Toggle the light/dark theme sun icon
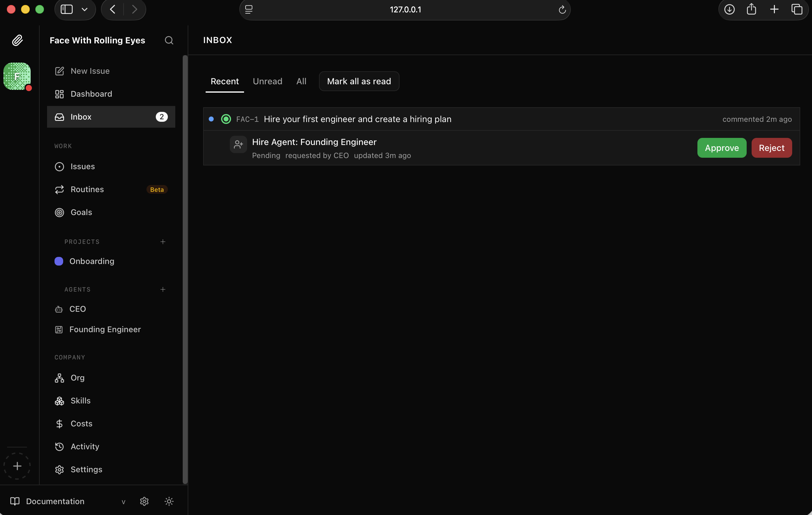 click(169, 501)
